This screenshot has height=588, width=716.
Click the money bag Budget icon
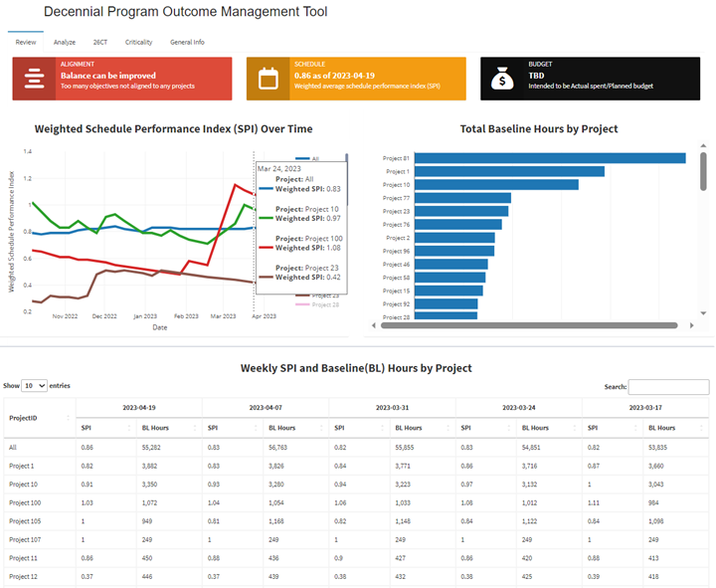point(502,79)
